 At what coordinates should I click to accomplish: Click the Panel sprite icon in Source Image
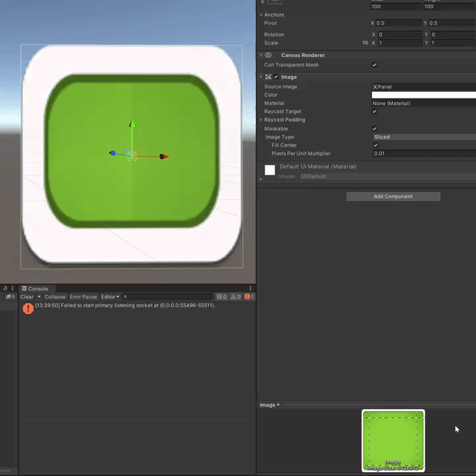(375, 87)
